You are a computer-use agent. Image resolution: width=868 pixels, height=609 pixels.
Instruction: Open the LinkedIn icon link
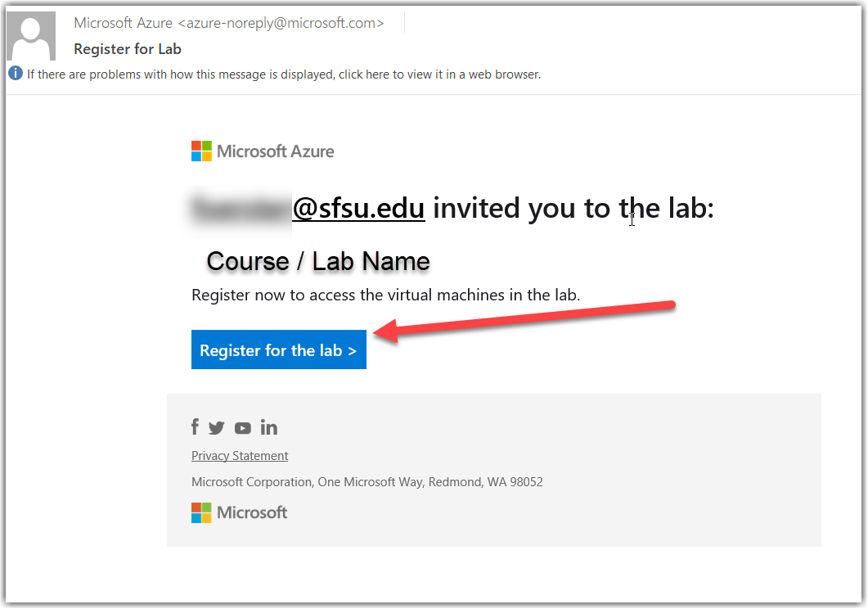(269, 427)
